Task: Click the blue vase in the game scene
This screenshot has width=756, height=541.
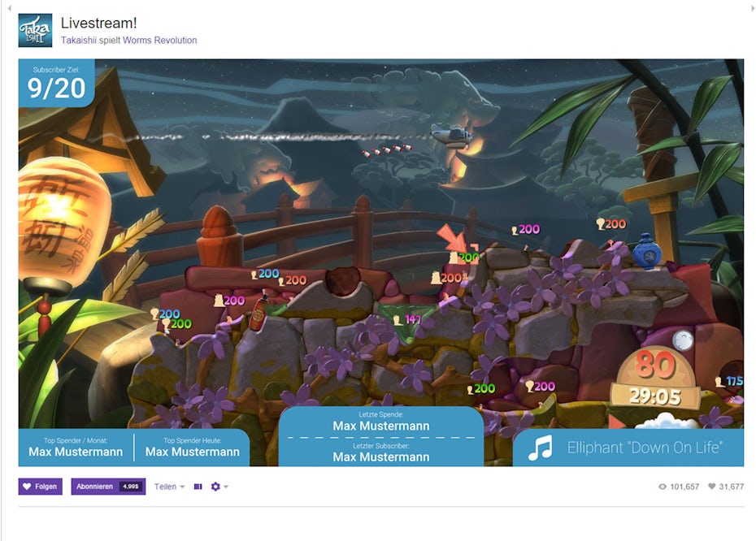Action: pyautogui.click(x=647, y=250)
